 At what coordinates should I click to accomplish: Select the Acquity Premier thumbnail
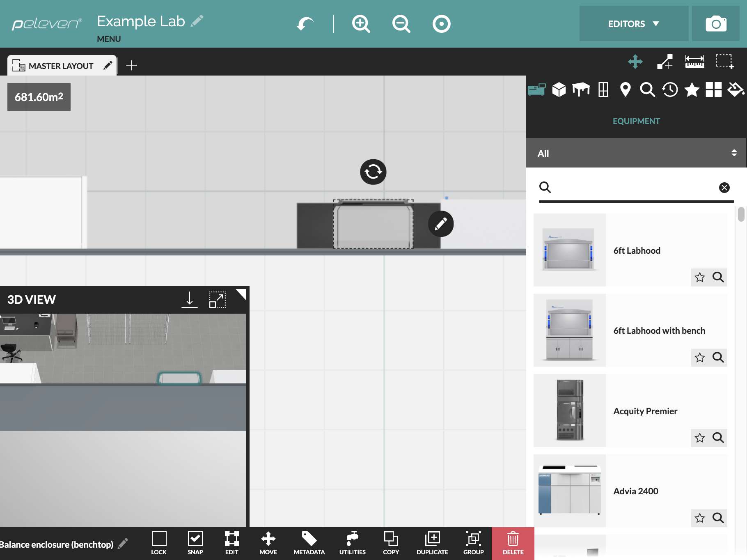pos(569,411)
